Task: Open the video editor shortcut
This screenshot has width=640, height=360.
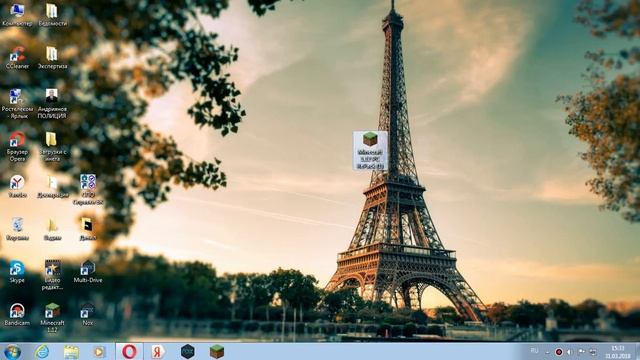Action: [x=52, y=275]
